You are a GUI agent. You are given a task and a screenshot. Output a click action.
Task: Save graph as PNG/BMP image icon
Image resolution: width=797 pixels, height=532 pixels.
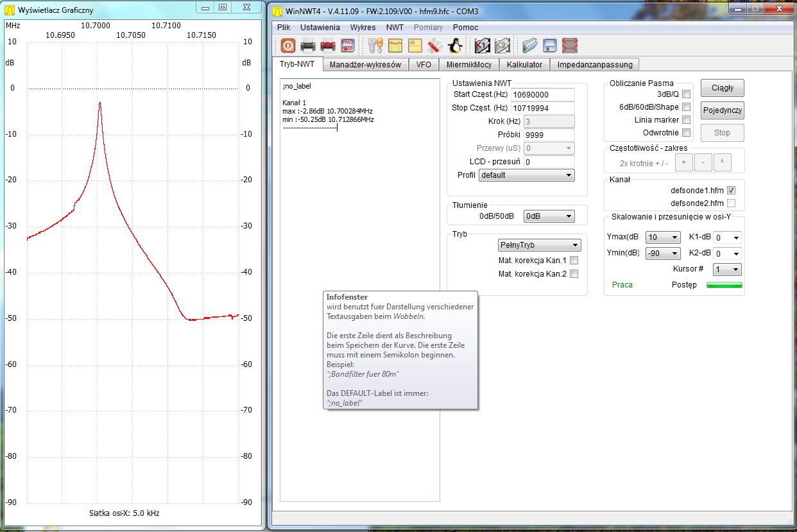coord(347,46)
